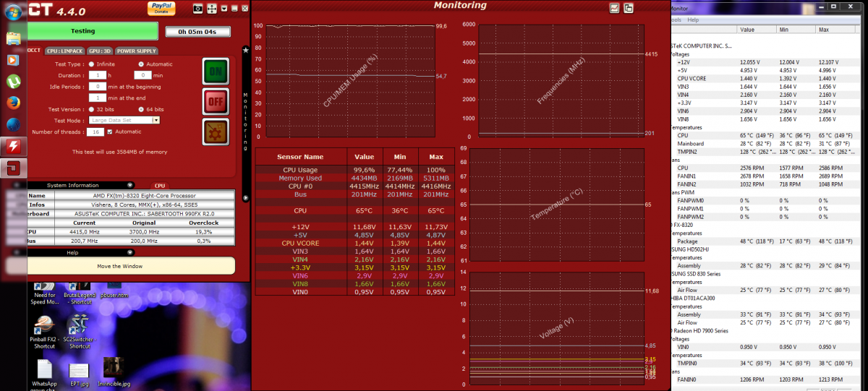Open uTorrent from the taskbar

(13, 82)
